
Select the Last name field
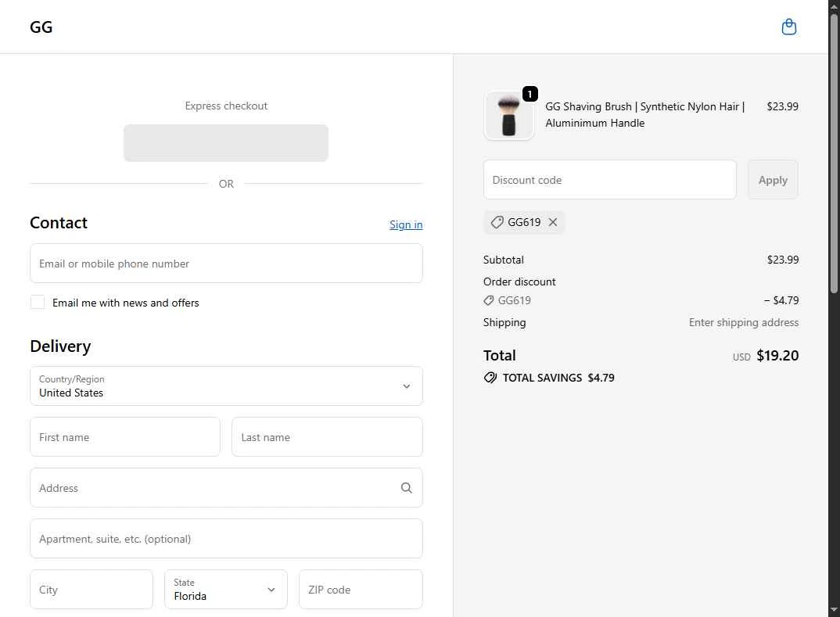327,437
